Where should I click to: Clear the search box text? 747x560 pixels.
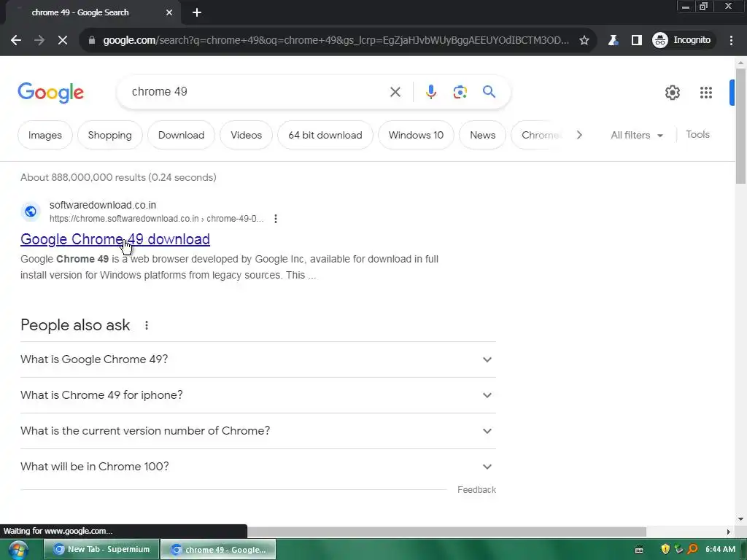point(395,92)
